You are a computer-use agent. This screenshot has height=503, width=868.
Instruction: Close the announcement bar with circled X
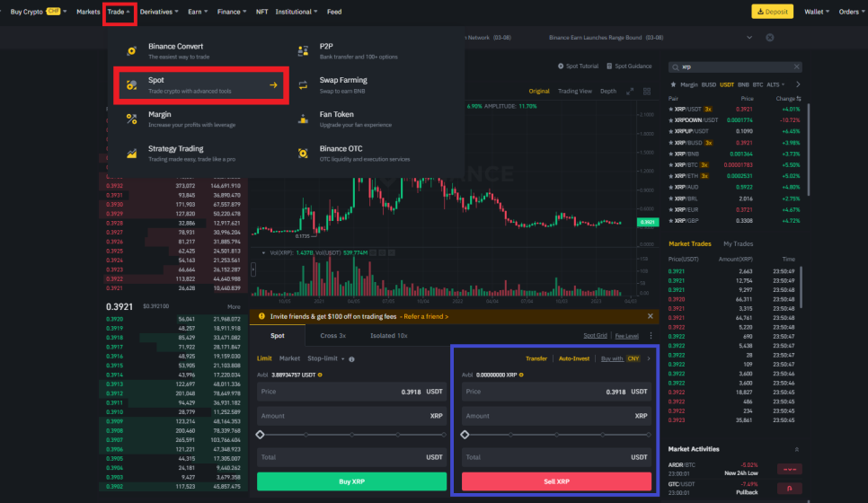(769, 38)
